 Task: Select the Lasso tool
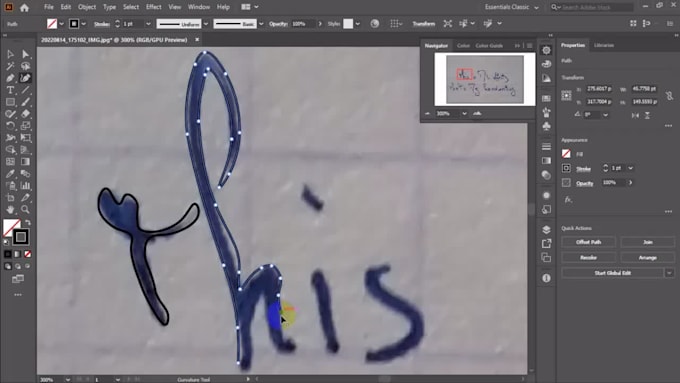point(26,66)
